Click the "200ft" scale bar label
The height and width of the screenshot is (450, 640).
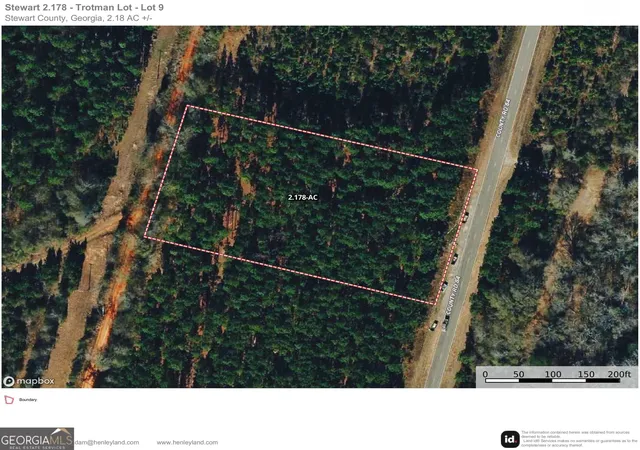(619, 374)
